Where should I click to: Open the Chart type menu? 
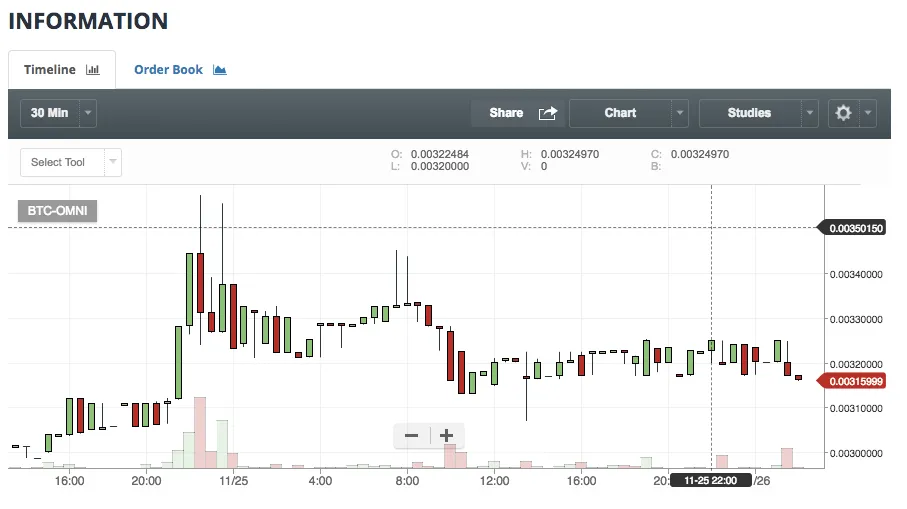[620, 113]
